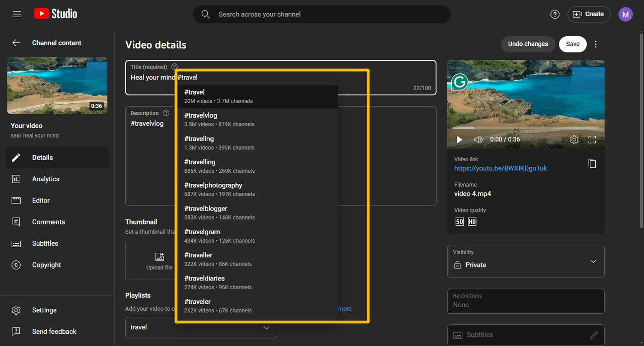
Task: Open video player settings gear
Action: point(574,140)
